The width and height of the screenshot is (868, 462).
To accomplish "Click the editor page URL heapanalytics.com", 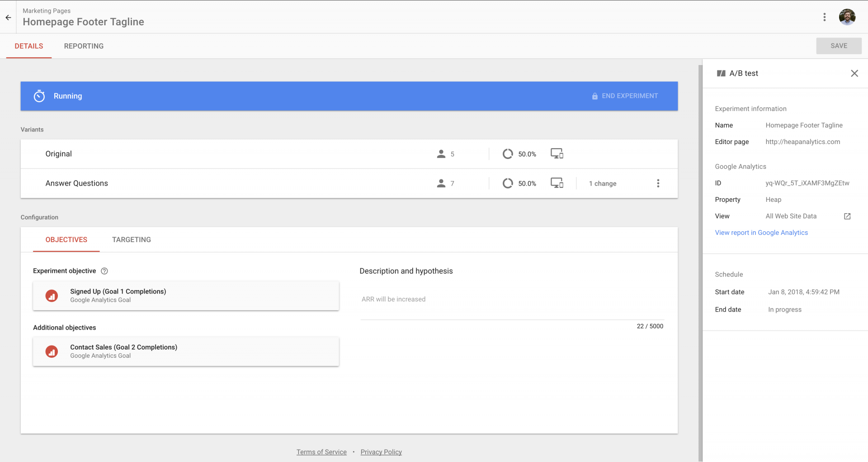I will pyautogui.click(x=802, y=142).
